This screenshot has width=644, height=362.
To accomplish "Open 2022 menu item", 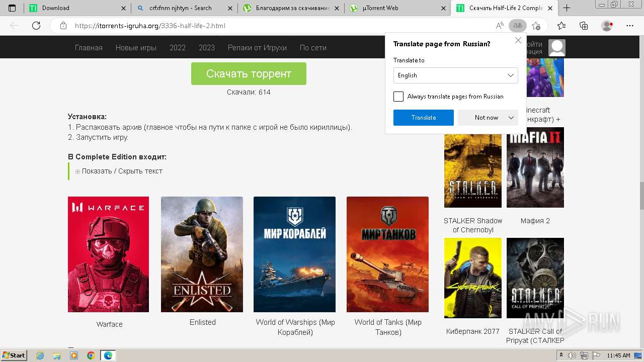I will click(178, 48).
